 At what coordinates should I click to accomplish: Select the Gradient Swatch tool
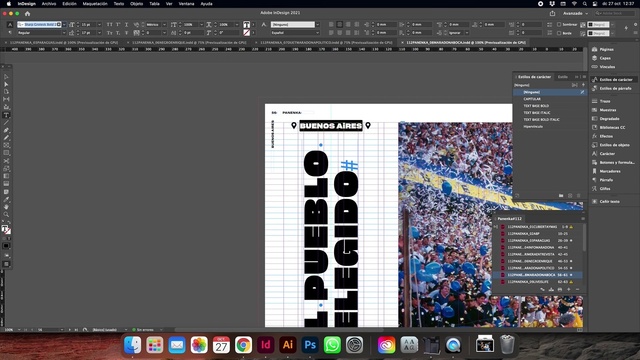coord(6,176)
